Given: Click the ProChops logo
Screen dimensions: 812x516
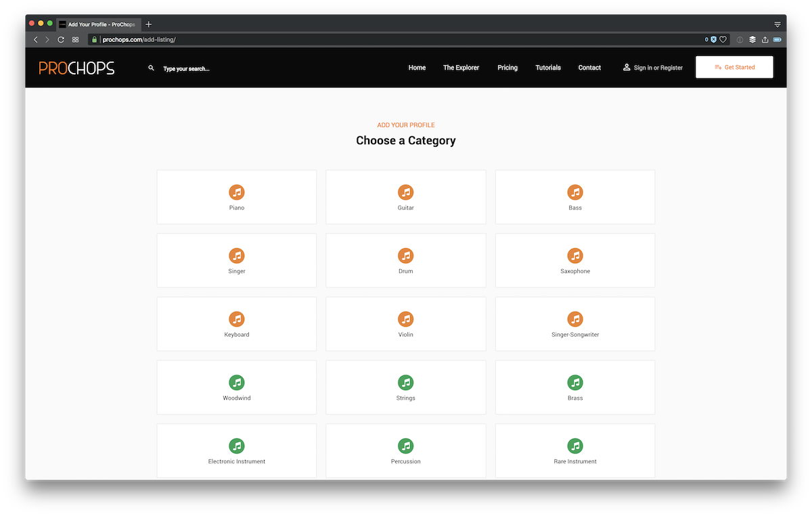Looking at the screenshot, I should coord(76,68).
